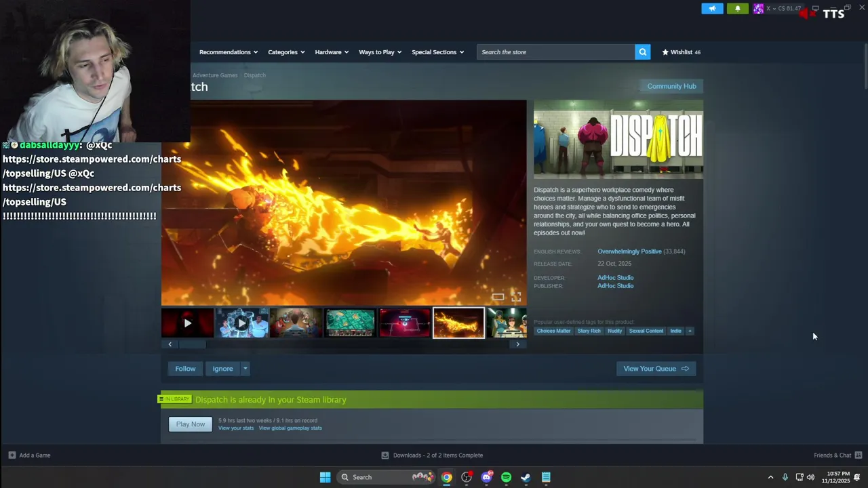Image resolution: width=868 pixels, height=488 pixels.
Task: Click the Adventure Games breadcrumb
Action: click(x=215, y=75)
